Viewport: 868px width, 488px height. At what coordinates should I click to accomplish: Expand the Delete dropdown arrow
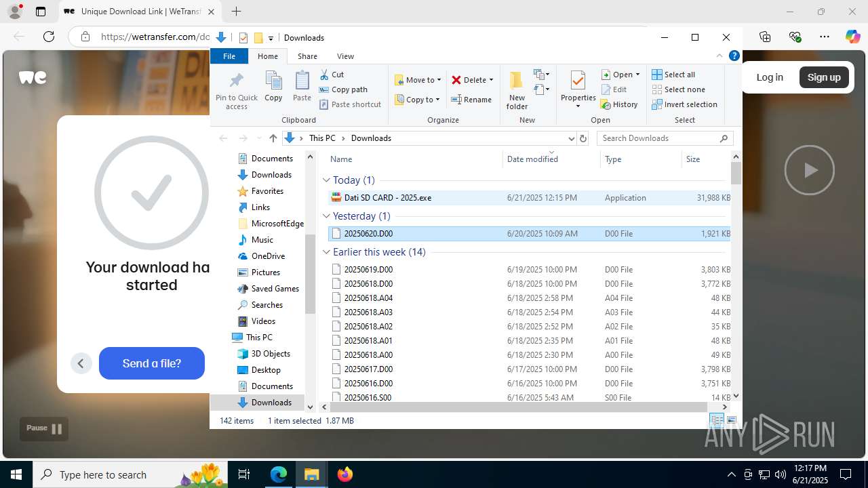coord(491,80)
